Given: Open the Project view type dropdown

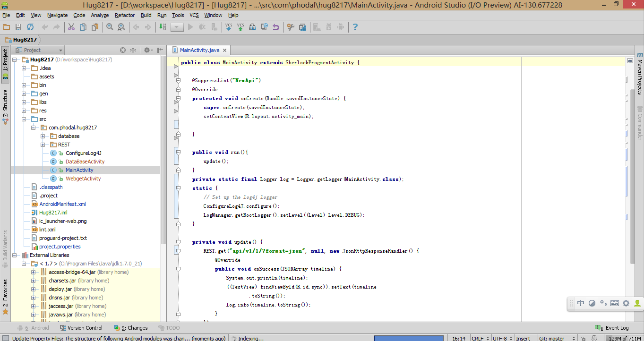Looking at the screenshot, I should (x=38, y=50).
